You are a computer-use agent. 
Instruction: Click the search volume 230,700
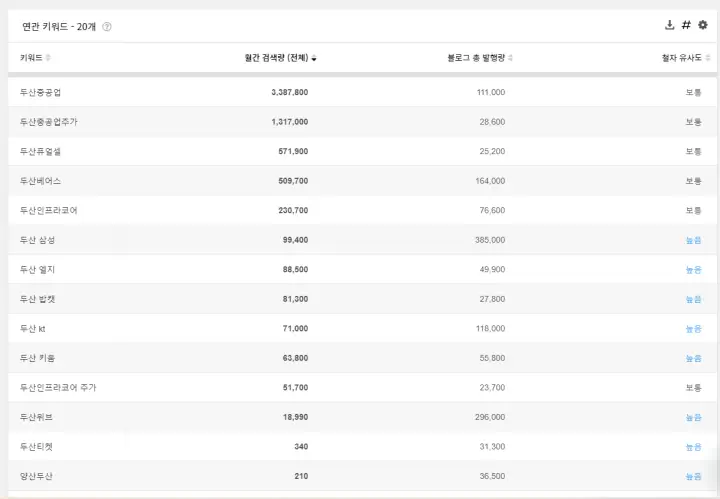[x=293, y=210]
